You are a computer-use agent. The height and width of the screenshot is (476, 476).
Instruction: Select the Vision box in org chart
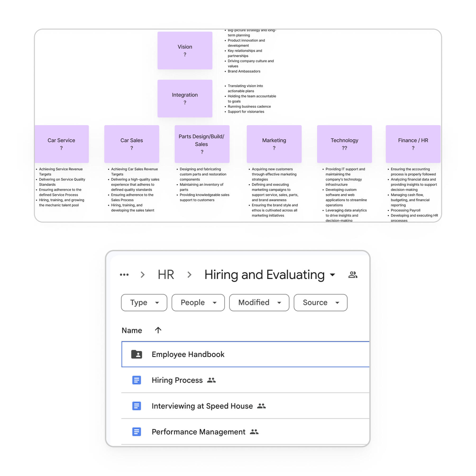185,51
